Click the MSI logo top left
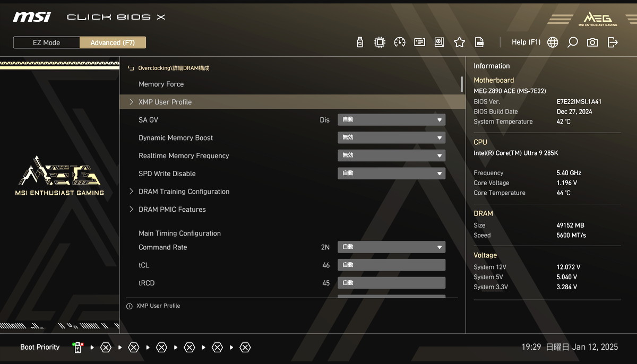 pos(32,17)
